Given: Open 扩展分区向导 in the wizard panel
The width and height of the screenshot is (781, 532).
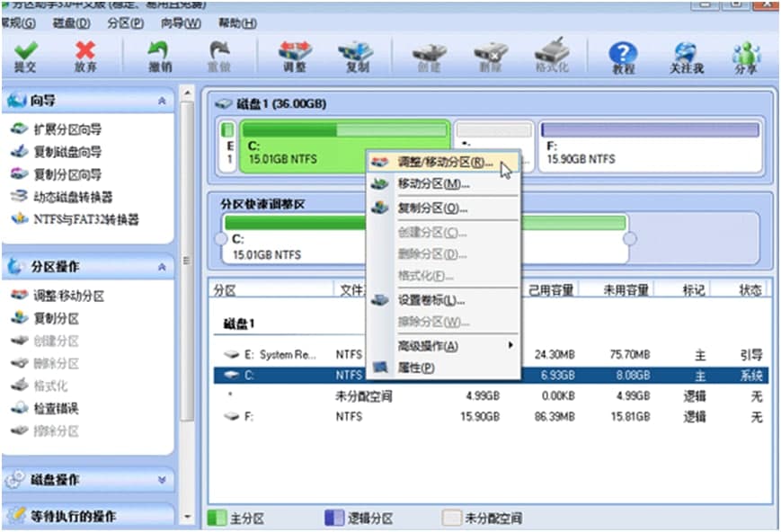Looking at the screenshot, I should tap(57, 129).
